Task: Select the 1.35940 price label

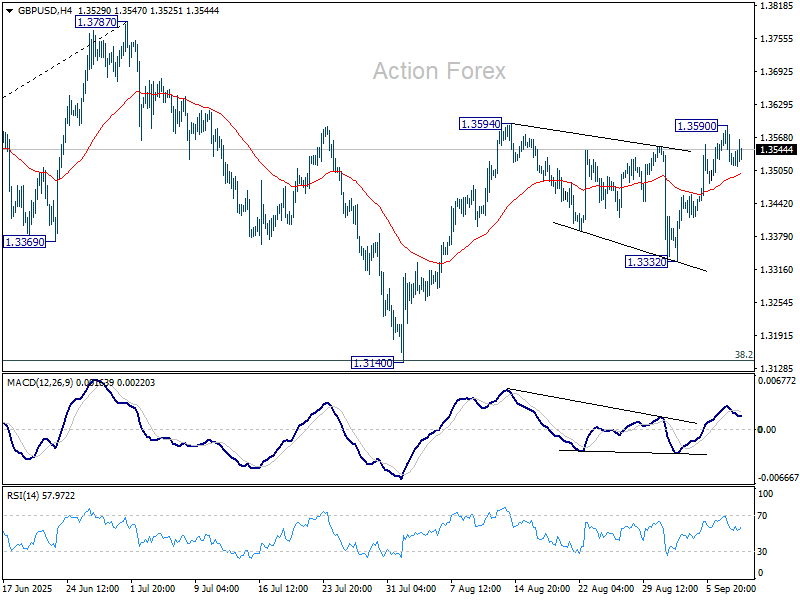Action: tap(481, 124)
